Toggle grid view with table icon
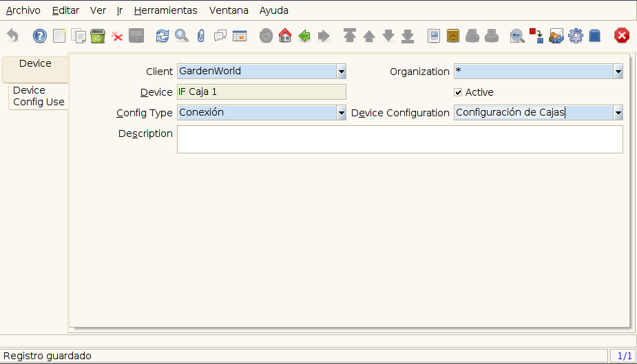This screenshot has height=364, width=637. click(240, 36)
